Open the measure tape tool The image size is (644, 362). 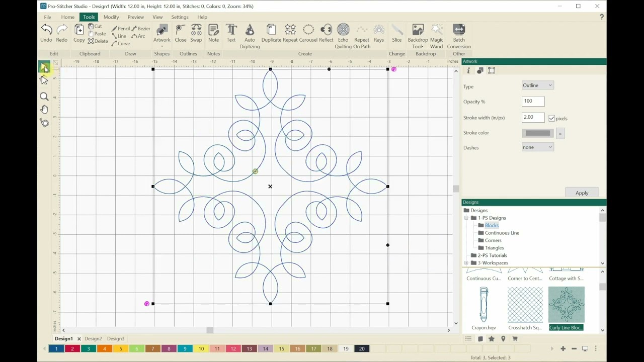pyautogui.click(x=44, y=123)
